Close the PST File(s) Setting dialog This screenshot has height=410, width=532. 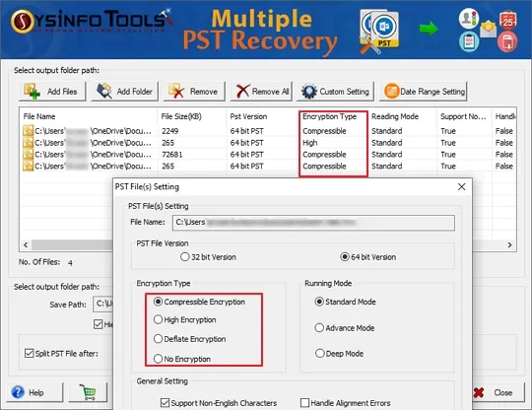461,186
